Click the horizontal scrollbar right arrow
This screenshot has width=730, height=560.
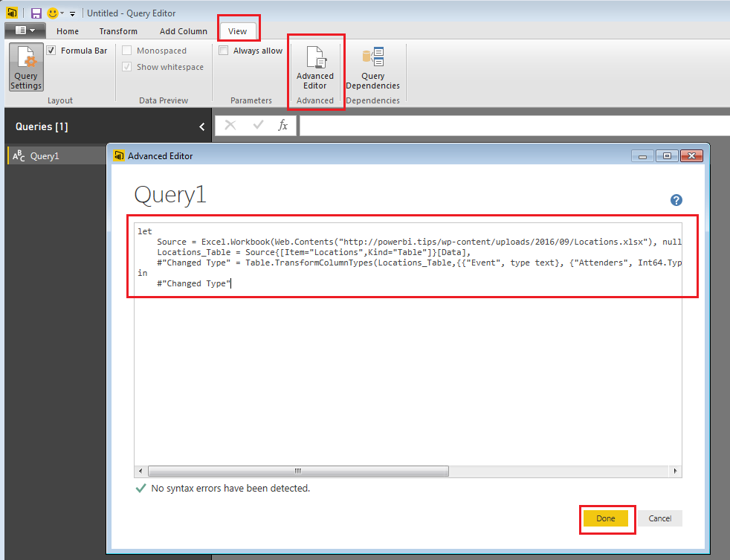tap(676, 471)
